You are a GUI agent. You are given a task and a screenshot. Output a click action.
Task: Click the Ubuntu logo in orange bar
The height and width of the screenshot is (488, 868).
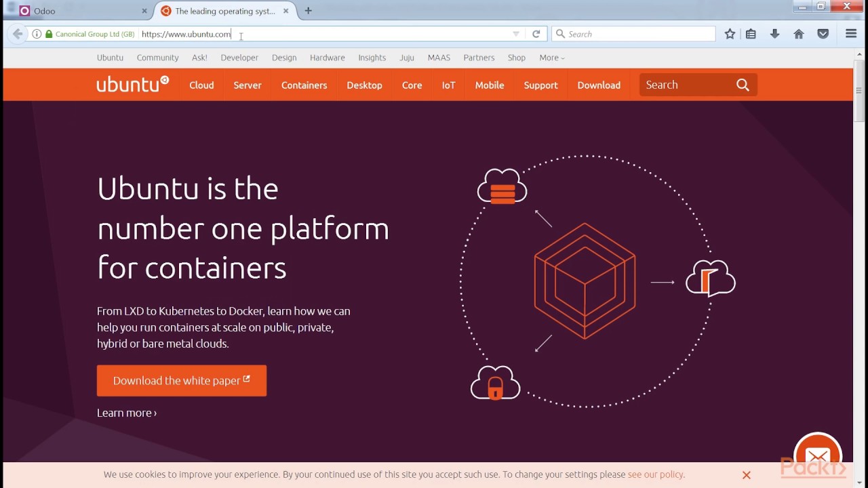click(132, 84)
